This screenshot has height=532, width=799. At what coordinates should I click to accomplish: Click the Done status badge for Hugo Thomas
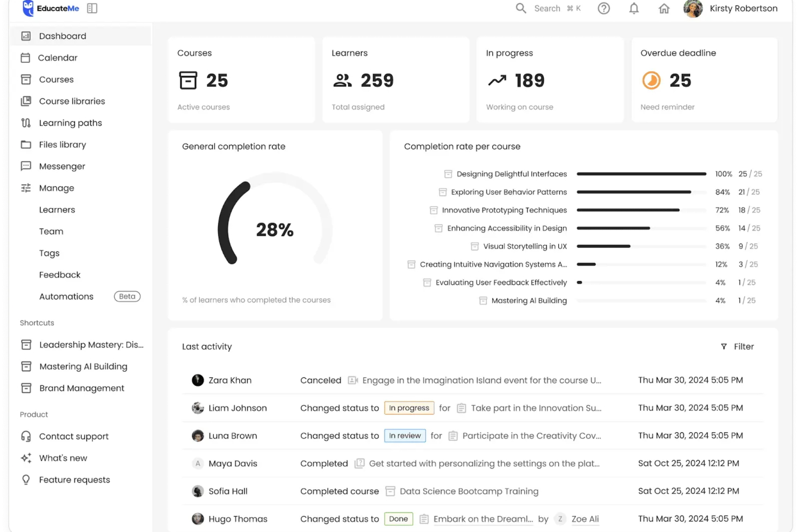coord(398,519)
